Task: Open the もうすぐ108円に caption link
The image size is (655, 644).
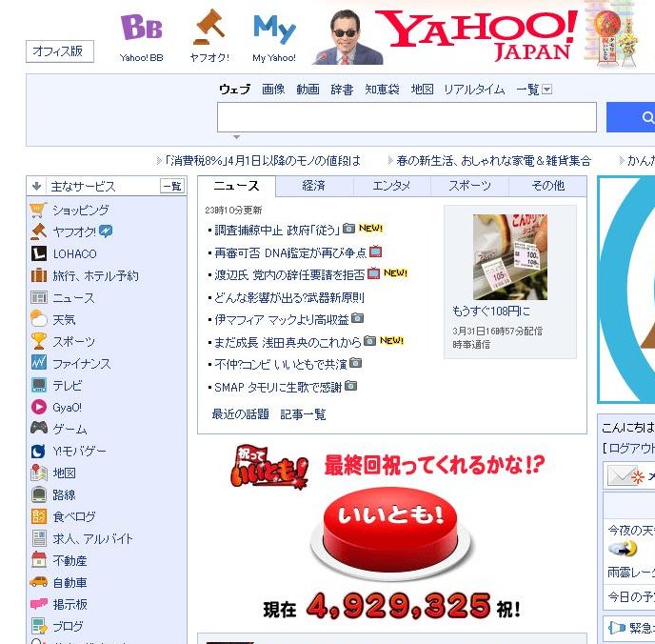Action: point(491,311)
